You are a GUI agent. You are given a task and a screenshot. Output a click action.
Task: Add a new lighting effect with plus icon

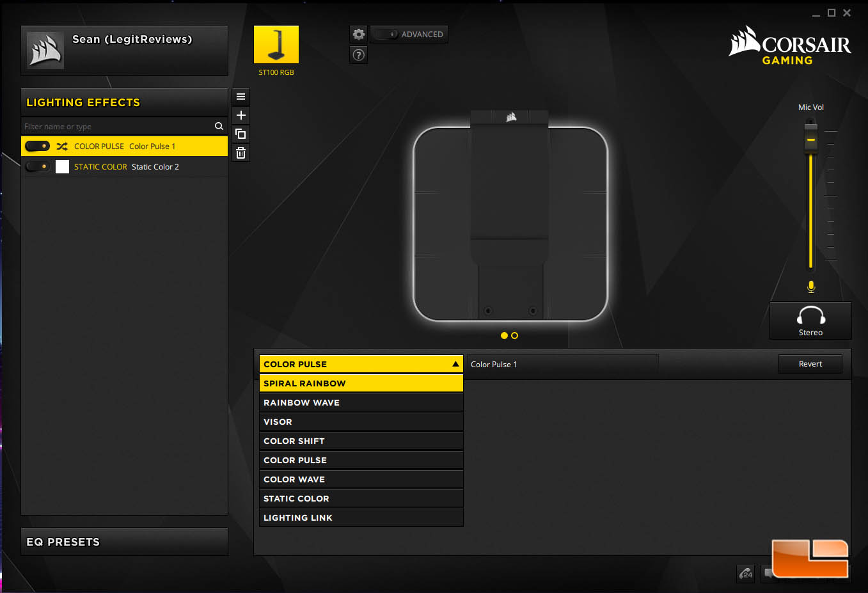(x=241, y=115)
